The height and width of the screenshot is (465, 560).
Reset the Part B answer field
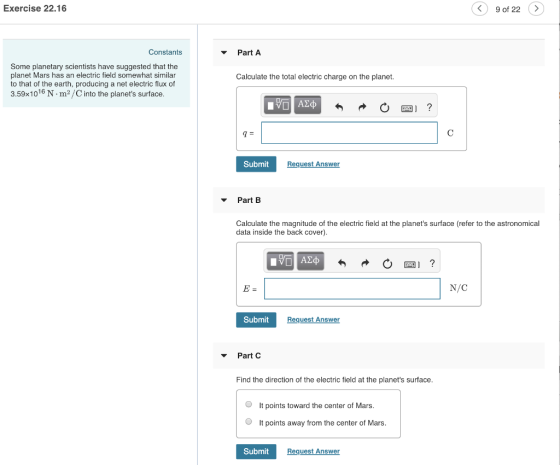(x=387, y=264)
